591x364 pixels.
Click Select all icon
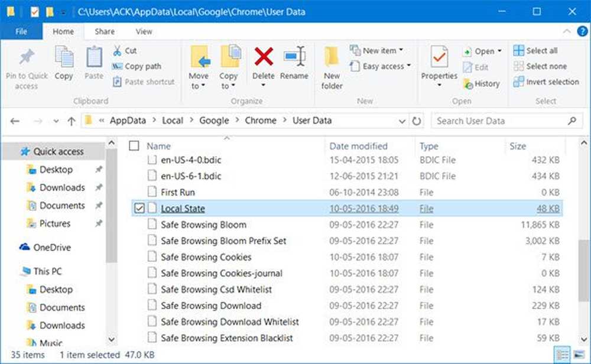519,50
